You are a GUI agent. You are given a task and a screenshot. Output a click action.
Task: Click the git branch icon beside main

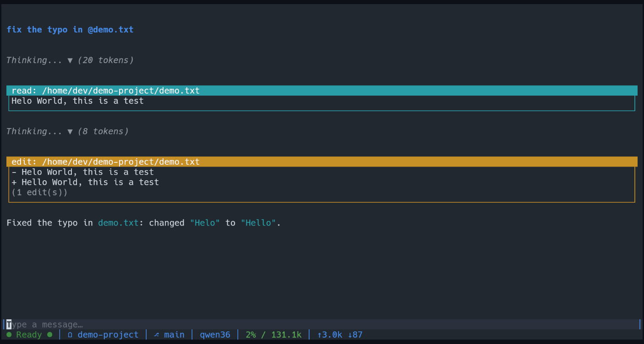pyautogui.click(x=157, y=335)
